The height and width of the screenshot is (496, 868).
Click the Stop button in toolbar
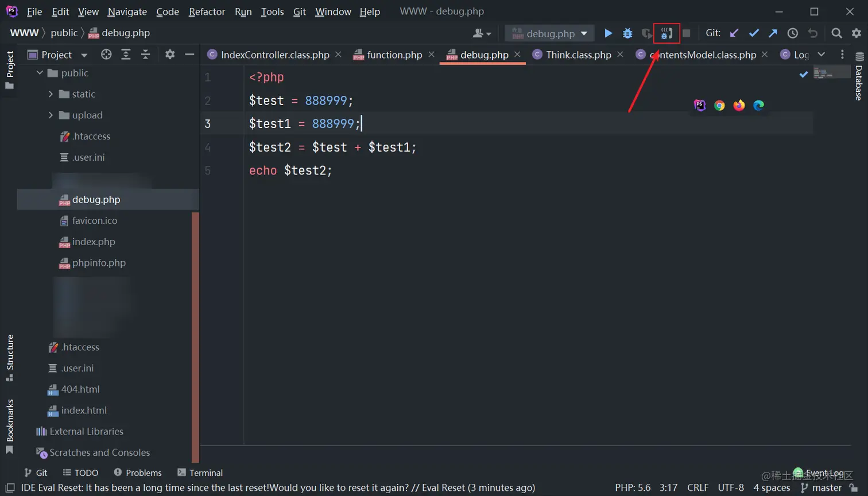point(686,33)
